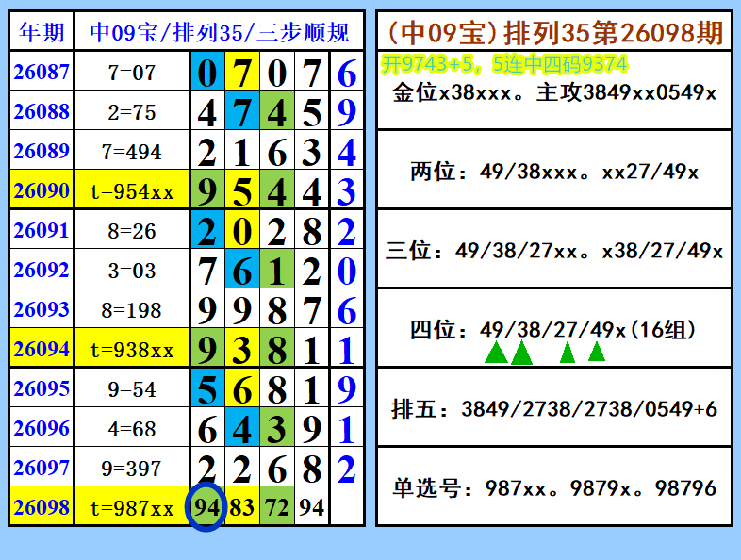Click the leftmost green triangle under 四位
Viewport: 741px width, 560px height.
point(496,354)
